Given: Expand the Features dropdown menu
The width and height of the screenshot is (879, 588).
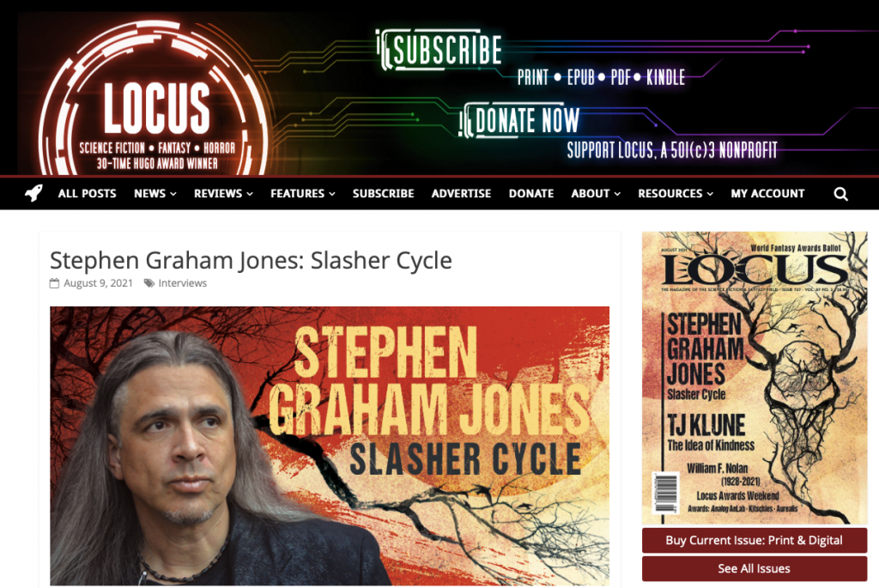Looking at the screenshot, I should point(303,193).
